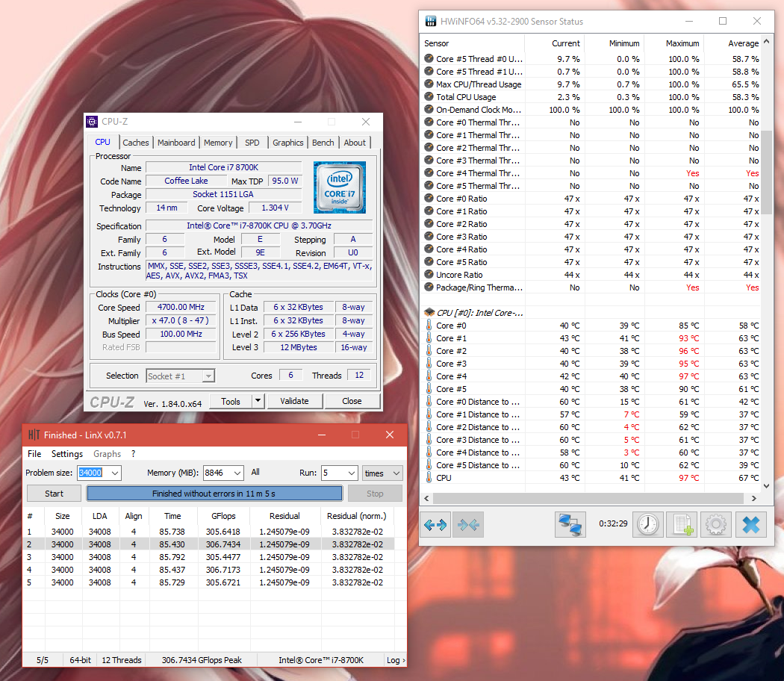Click gauge icon beside Max CPU/Thread Usage

point(429,84)
